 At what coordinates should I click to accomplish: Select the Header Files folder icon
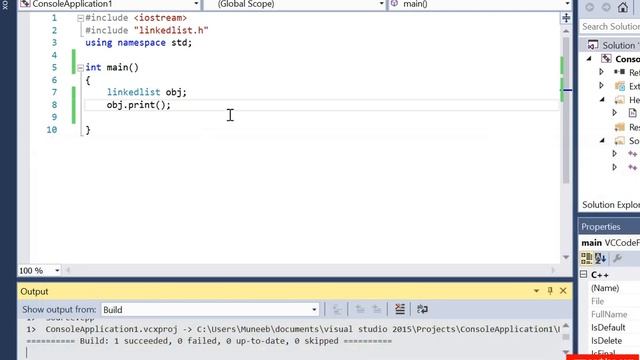point(620,100)
